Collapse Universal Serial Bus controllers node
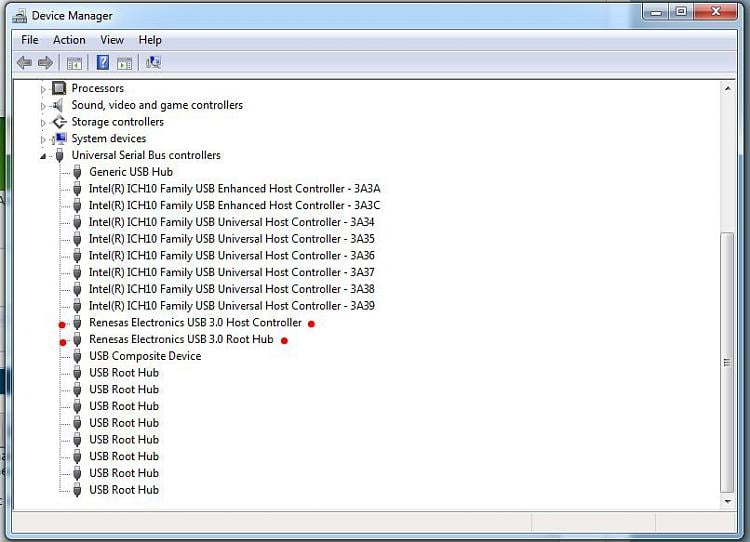 [x=43, y=156]
